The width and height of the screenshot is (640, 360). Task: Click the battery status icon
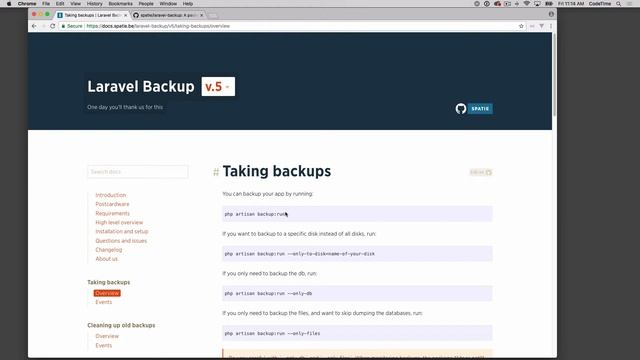pos(549,4)
